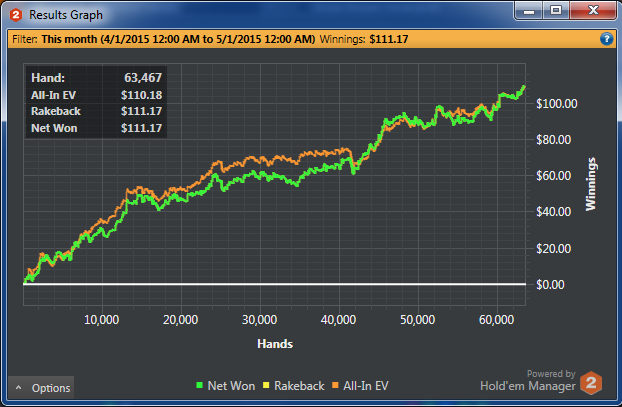Click the Hands axis title
Image resolution: width=622 pixels, height=407 pixels.
(275, 344)
